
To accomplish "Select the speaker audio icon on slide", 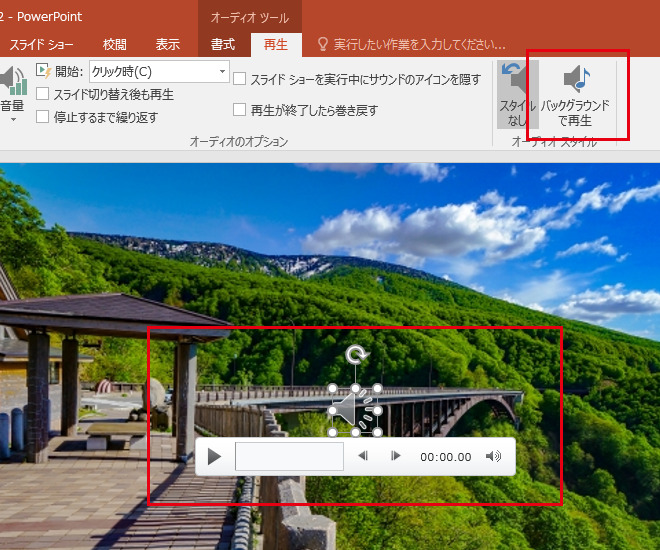I will pos(355,410).
